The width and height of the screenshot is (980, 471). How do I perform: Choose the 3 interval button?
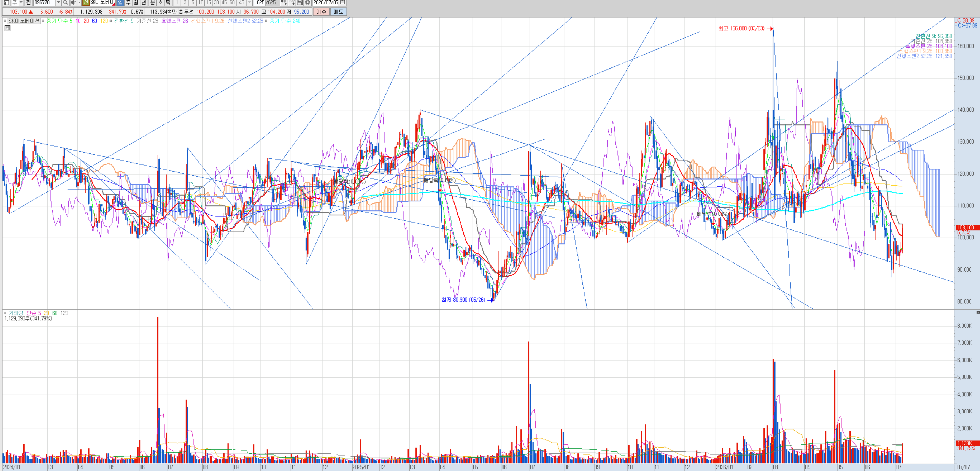pyautogui.click(x=185, y=3)
